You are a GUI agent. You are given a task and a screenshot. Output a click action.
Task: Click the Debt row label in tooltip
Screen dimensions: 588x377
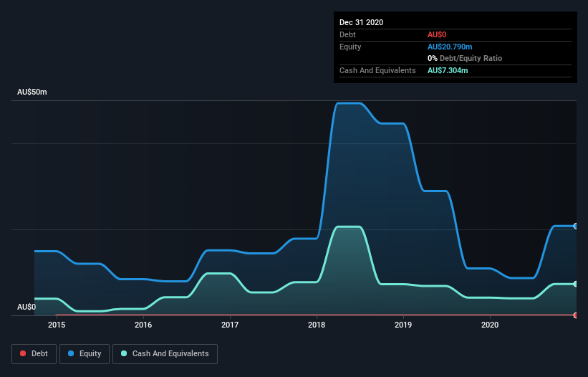coord(347,34)
